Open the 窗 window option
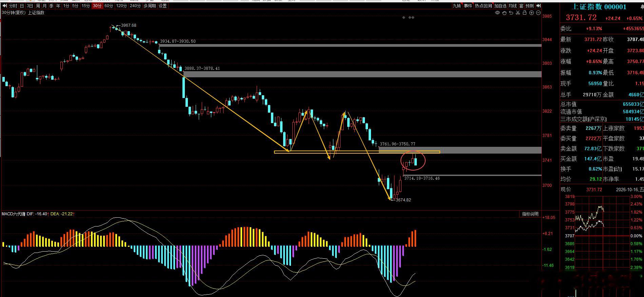 [521, 6]
